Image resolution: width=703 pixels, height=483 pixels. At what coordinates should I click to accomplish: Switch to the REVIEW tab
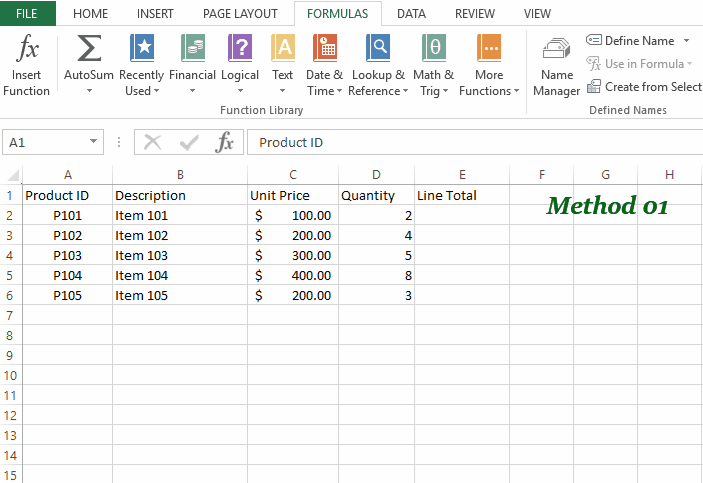pos(475,13)
